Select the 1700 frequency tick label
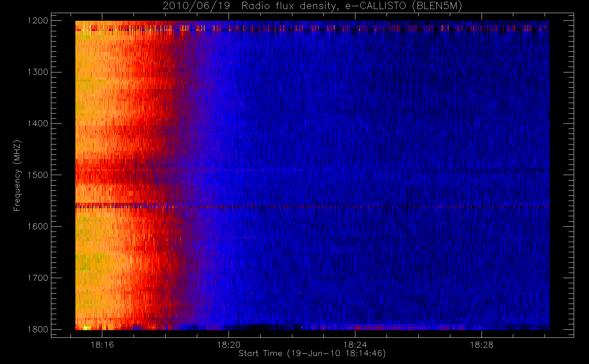 point(38,278)
